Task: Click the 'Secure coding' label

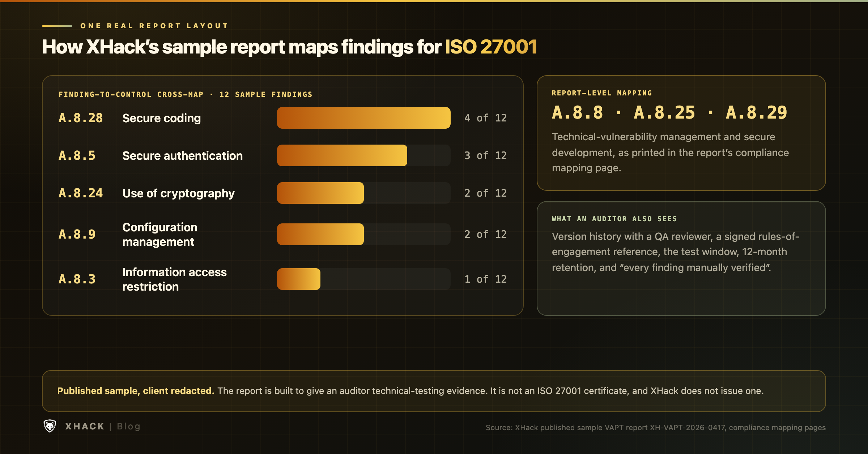Action: [161, 118]
